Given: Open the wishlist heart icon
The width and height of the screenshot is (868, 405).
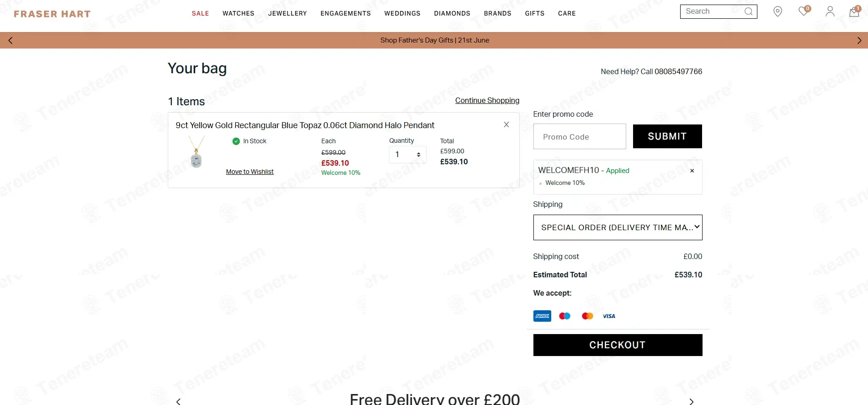Looking at the screenshot, I should tap(804, 11).
